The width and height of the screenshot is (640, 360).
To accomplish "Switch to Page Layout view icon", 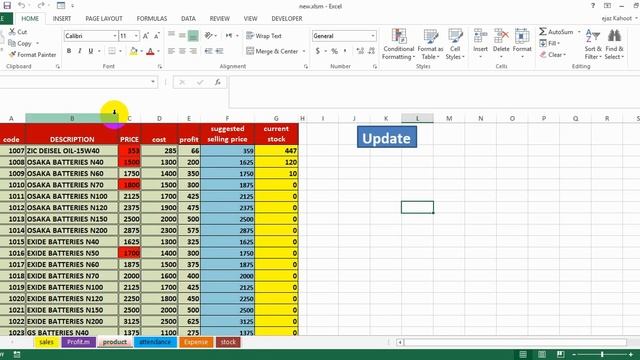I will click(x=542, y=354).
